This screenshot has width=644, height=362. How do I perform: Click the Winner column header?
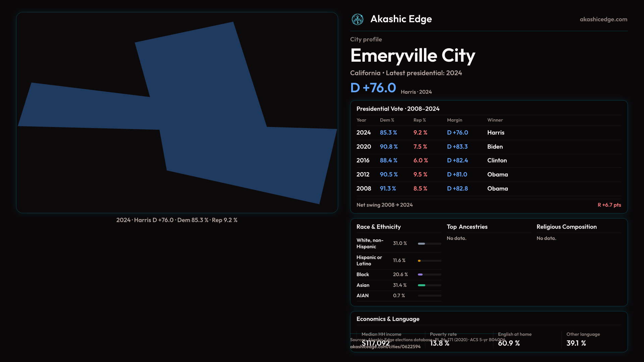[x=495, y=120]
